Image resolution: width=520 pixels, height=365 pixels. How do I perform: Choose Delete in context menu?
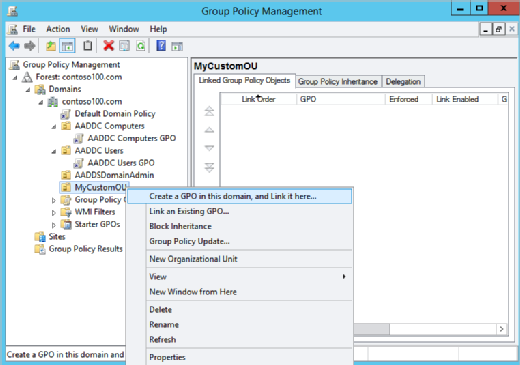coord(239,310)
